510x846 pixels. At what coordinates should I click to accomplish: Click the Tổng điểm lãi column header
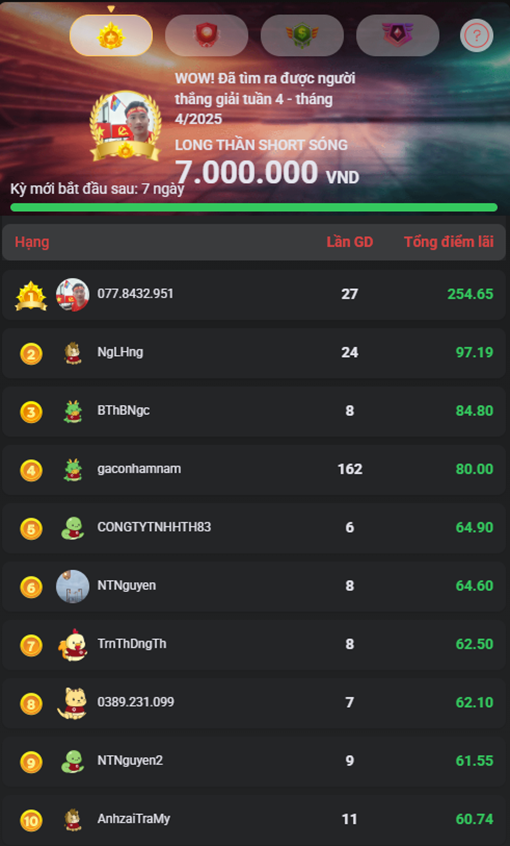click(449, 242)
